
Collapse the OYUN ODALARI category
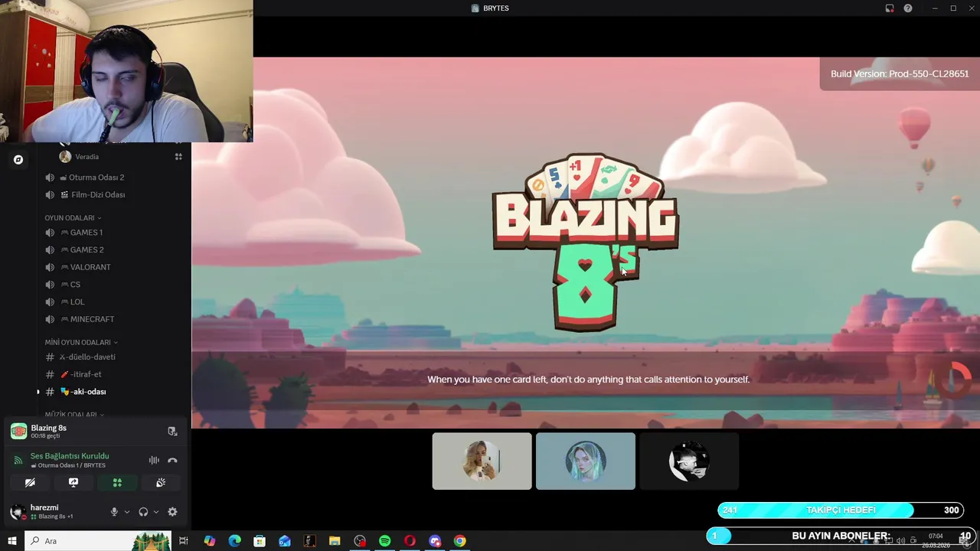click(x=73, y=218)
